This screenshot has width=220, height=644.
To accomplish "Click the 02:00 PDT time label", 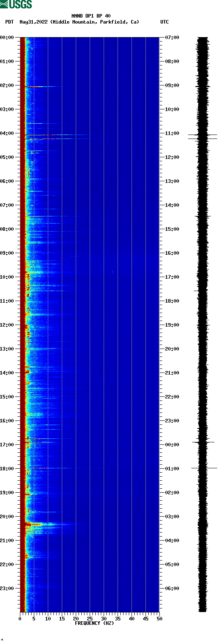I will 7,85.
